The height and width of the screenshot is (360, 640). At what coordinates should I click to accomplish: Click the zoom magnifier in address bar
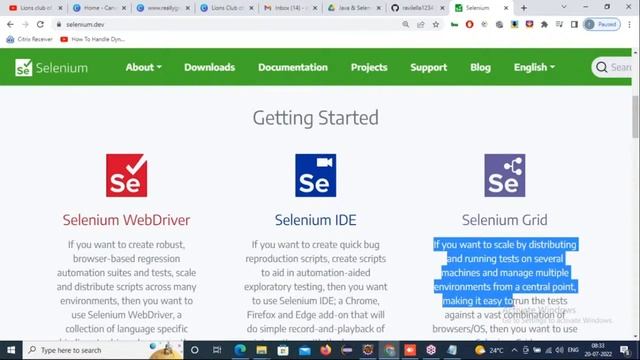405,24
